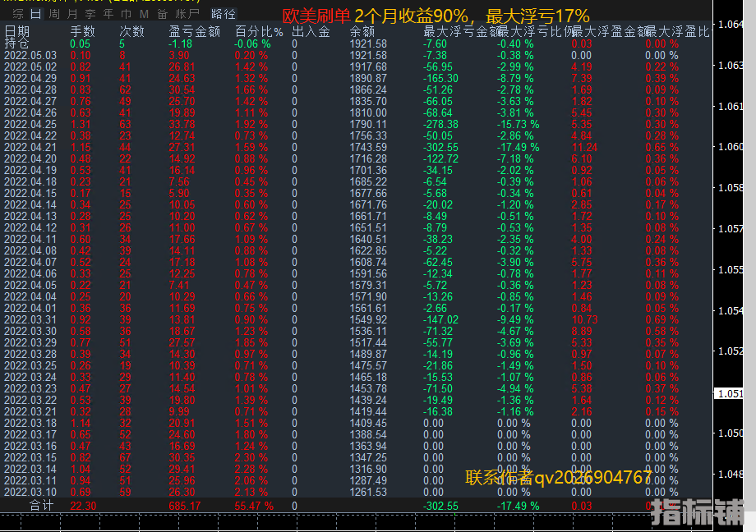This screenshot has width=756, height=532.
Task: Select the 2022.05.03 date row
Action: (30, 56)
